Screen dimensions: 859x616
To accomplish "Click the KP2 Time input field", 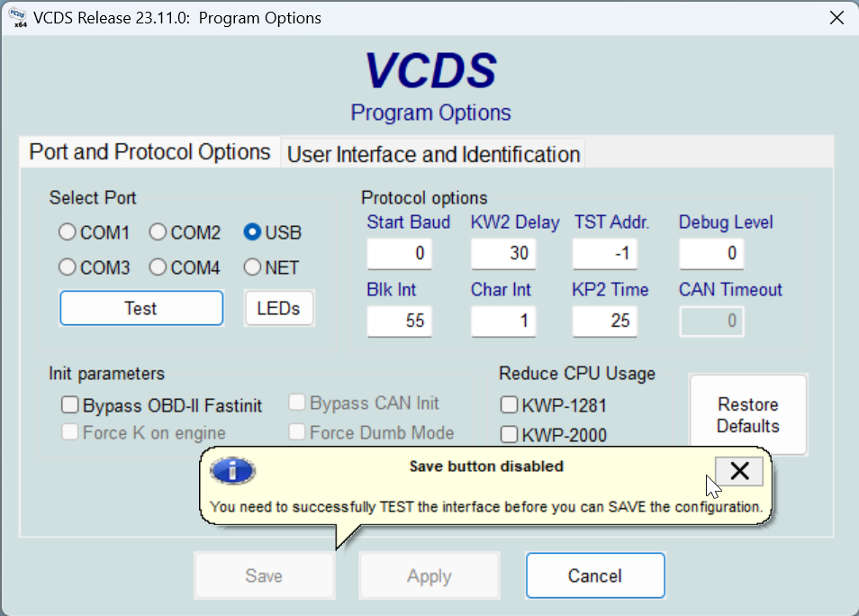I will click(605, 321).
